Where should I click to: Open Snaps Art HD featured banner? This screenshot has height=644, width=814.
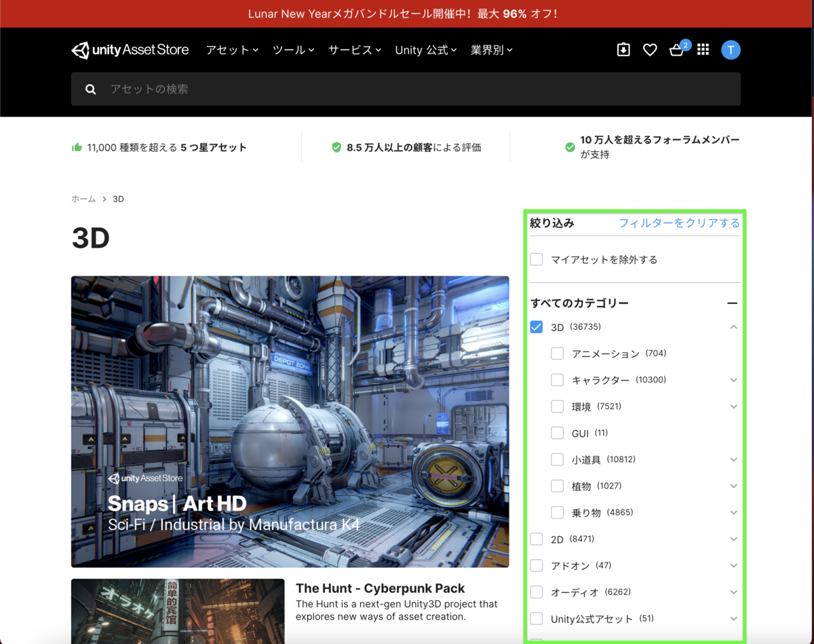click(x=290, y=421)
